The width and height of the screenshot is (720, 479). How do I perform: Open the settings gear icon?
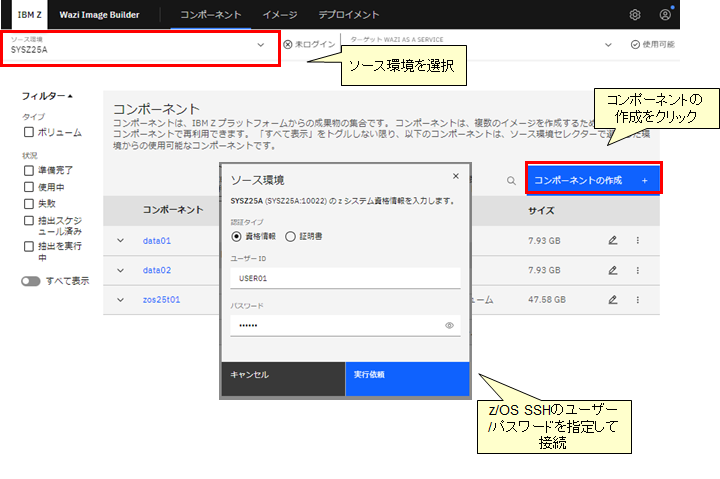635,15
